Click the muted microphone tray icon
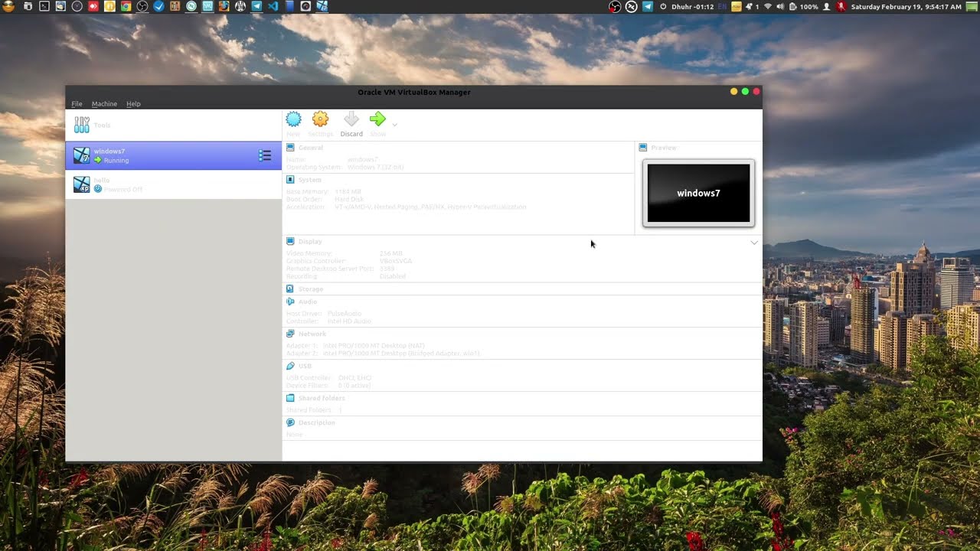The height and width of the screenshot is (551, 980). (x=841, y=6)
